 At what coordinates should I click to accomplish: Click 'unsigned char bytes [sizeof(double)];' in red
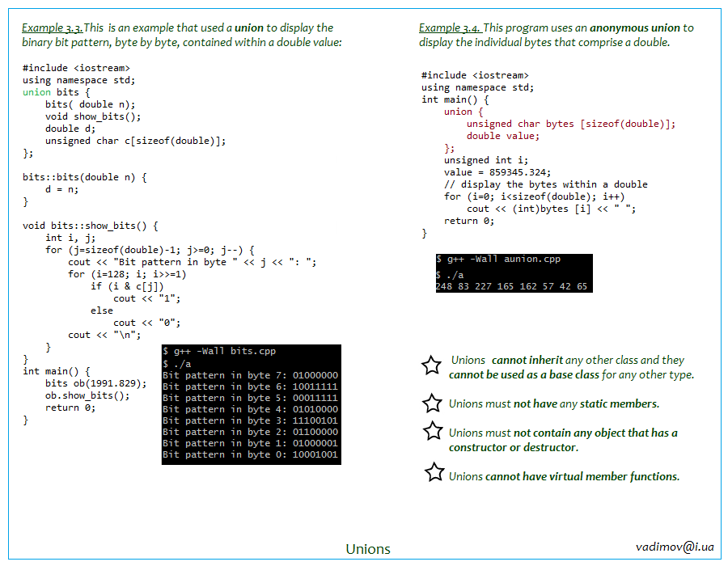571,124
